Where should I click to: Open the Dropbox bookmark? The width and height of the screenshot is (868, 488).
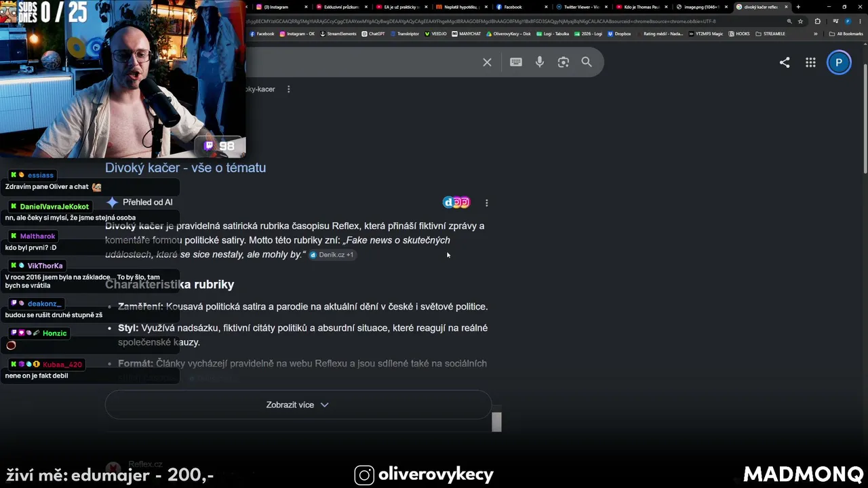(619, 34)
